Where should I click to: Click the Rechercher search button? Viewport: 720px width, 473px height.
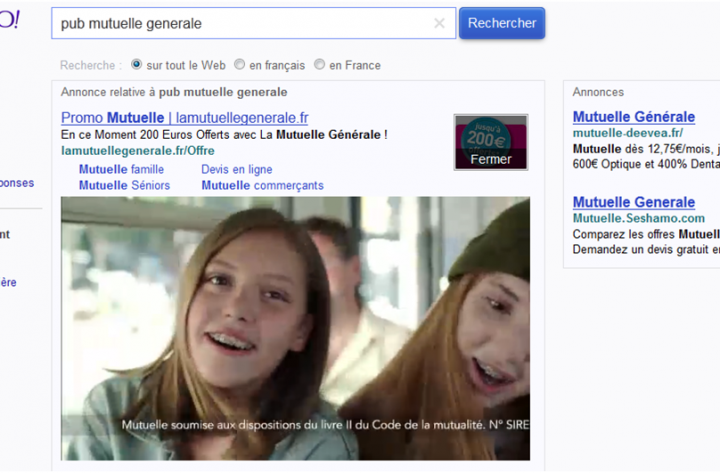point(502,23)
